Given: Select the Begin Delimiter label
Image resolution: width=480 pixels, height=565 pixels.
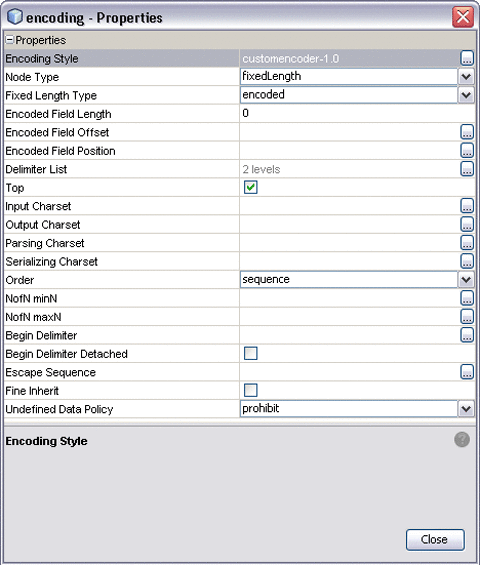Looking at the screenshot, I should pyautogui.click(x=41, y=335).
